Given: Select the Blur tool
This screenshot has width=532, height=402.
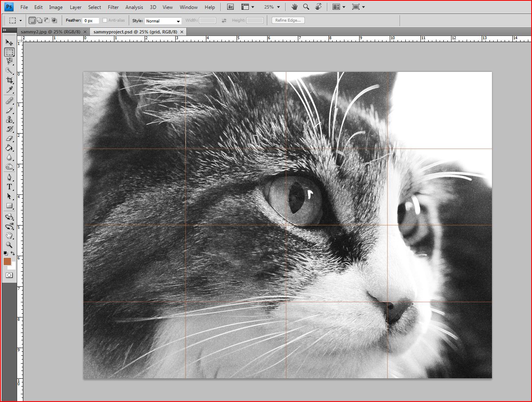Looking at the screenshot, I should click(9, 157).
